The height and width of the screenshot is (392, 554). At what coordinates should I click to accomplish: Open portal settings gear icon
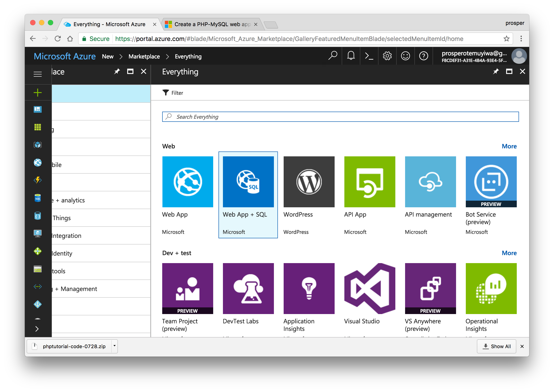pyautogui.click(x=387, y=56)
